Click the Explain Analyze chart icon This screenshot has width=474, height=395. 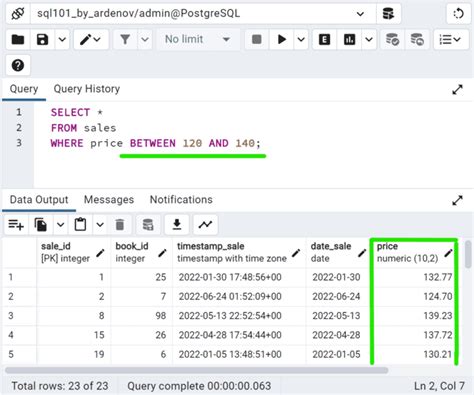pyautogui.click(x=349, y=40)
